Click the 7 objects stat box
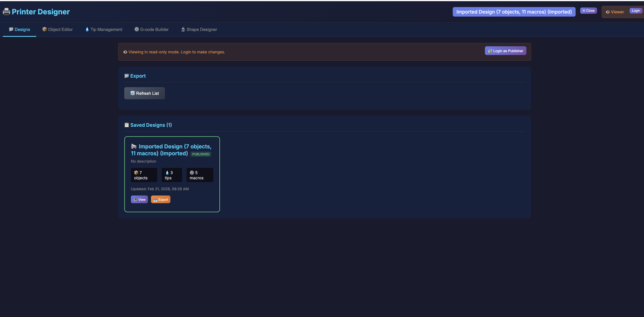644x317 pixels. pyautogui.click(x=144, y=175)
